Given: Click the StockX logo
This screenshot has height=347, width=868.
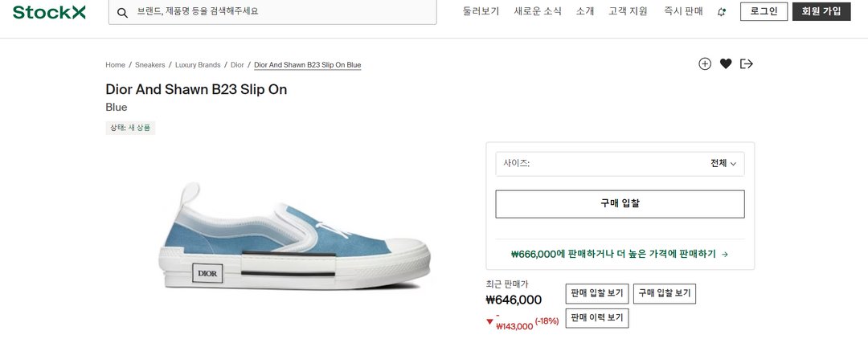Looking at the screenshot, I should tap(49, 12).
